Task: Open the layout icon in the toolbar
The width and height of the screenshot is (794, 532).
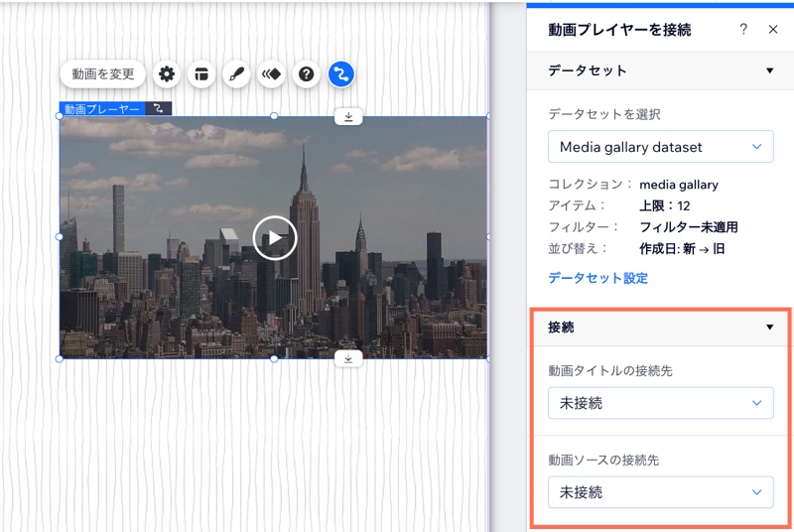Action: click(201, 74)
